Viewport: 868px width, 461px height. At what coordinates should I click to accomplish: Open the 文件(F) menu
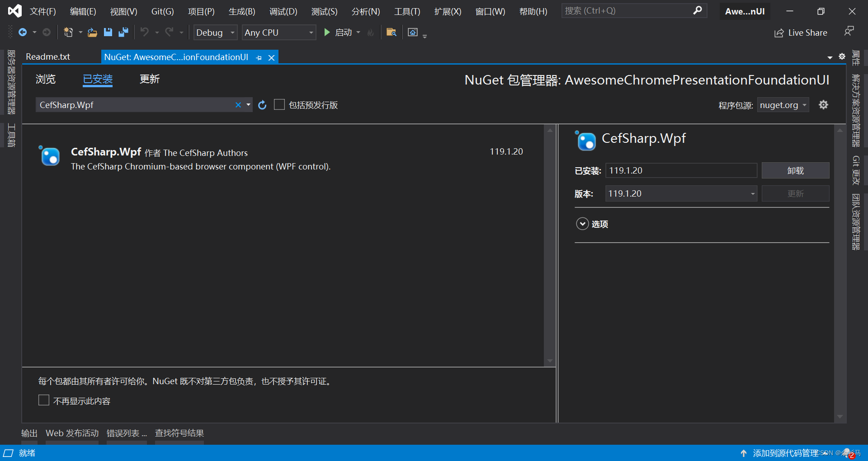point(43,11)
